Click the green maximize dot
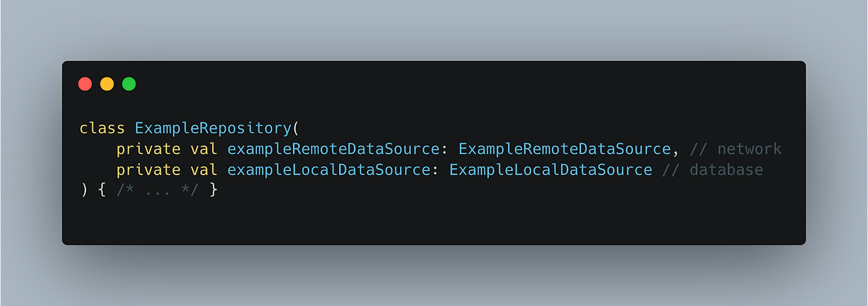 pos(129,84)
